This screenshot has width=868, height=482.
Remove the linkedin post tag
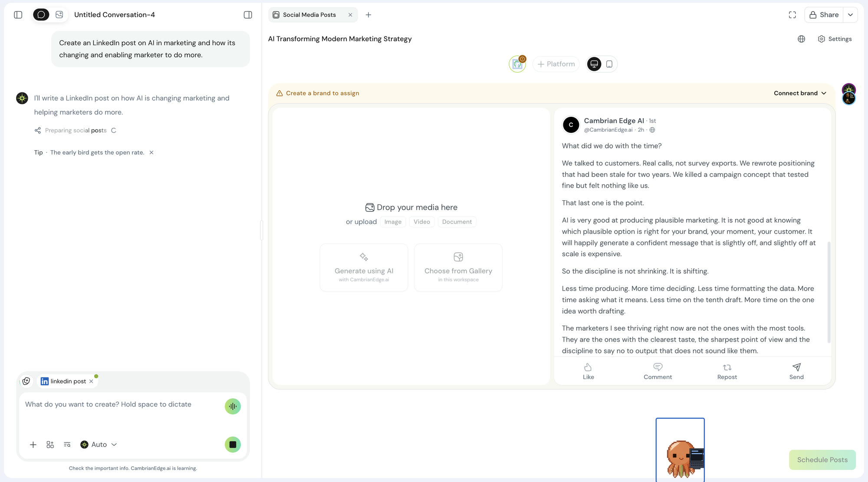coord(91,381)
